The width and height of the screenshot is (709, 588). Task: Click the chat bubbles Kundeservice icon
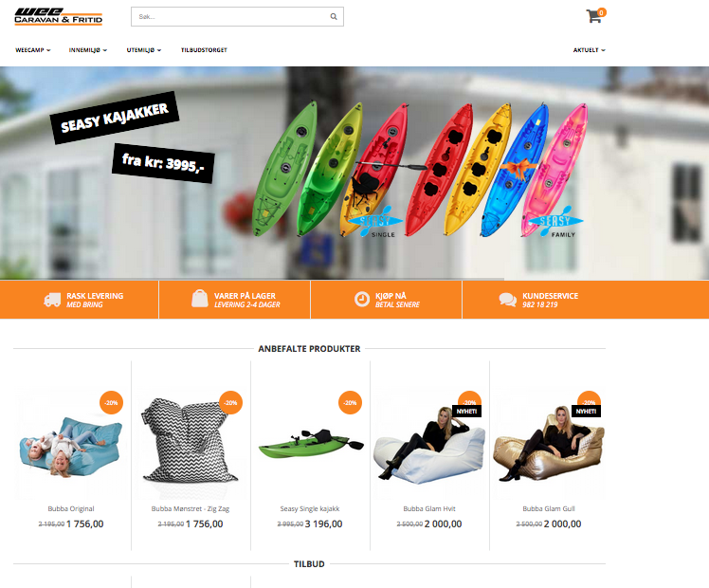[507, 300]
